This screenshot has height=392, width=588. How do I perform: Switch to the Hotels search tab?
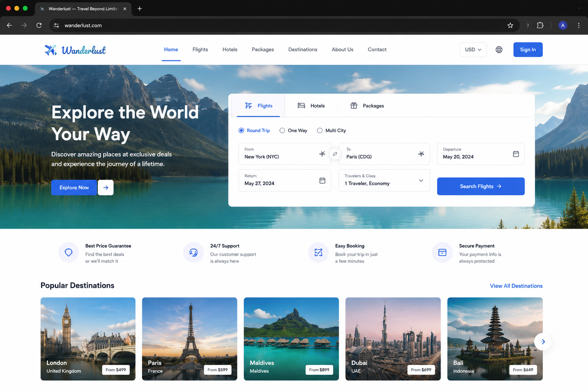click(311, 106)
